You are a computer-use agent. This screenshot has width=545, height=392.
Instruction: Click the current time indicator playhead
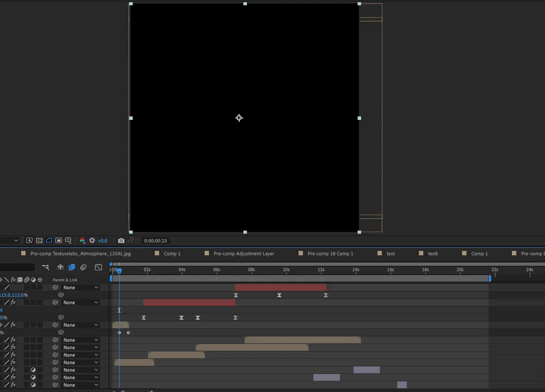[119, 271]
